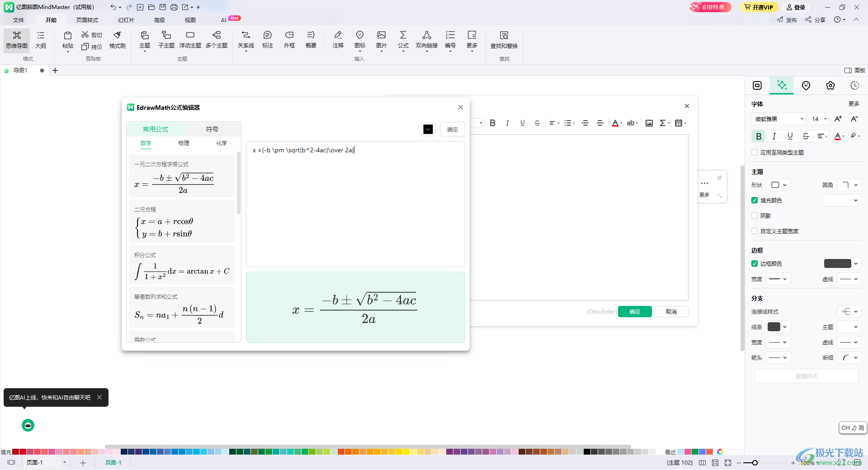Open the 页面样式 ribbon tab
Image resolution: width=868 pixels, height=470 pixels.
pos(87,20)
